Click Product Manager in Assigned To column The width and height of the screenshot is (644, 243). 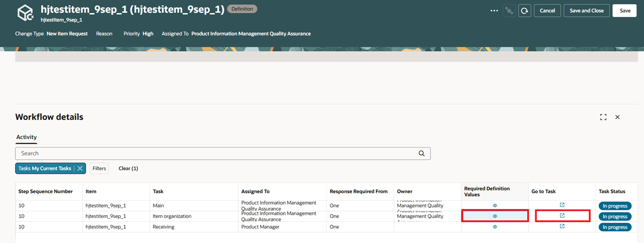tap(260, 227)
